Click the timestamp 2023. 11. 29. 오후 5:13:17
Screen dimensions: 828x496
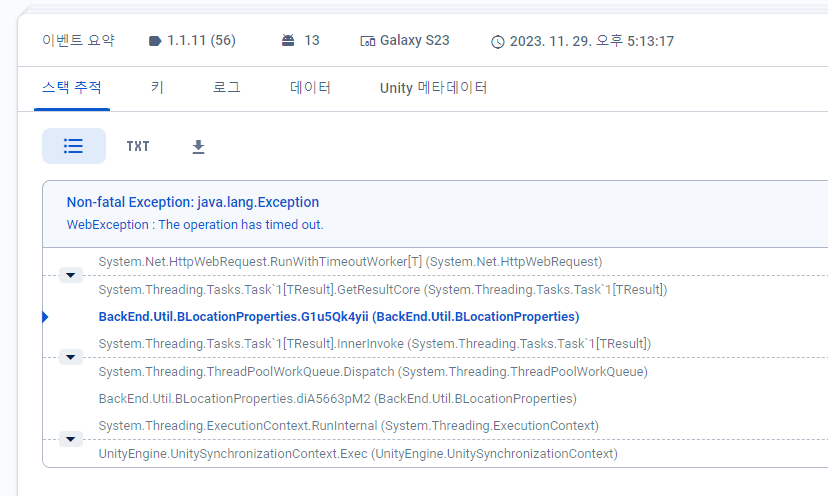click(x=591, y=41)
